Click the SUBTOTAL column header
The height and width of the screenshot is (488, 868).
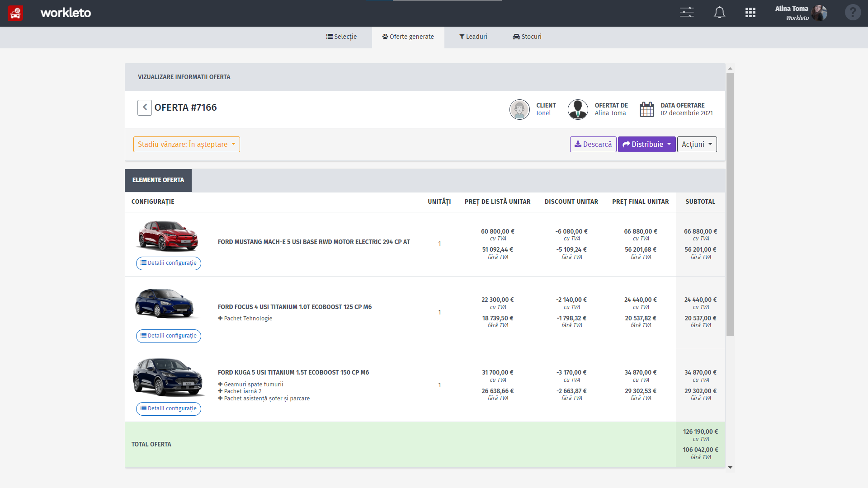click(700, 202)
